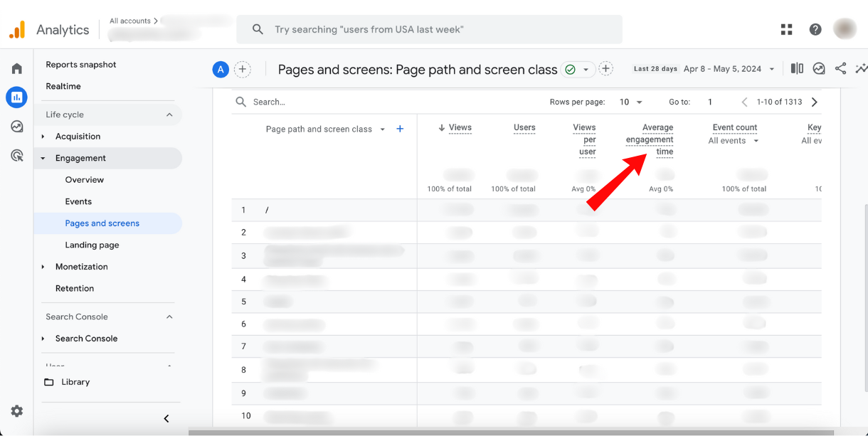
Task: Open the Library folder icon
Action: [x=49, y=382]
